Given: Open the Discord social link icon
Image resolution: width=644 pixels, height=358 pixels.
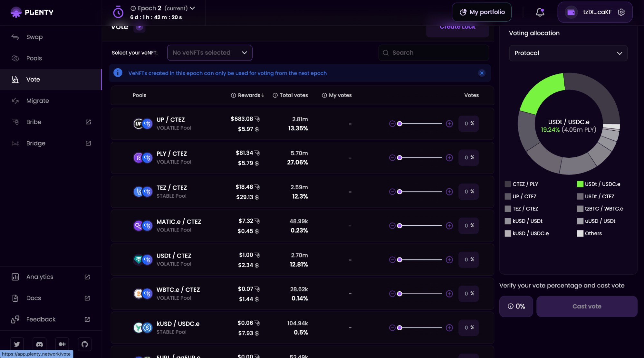Looking at the screenshot, I should tap(40, 344).
